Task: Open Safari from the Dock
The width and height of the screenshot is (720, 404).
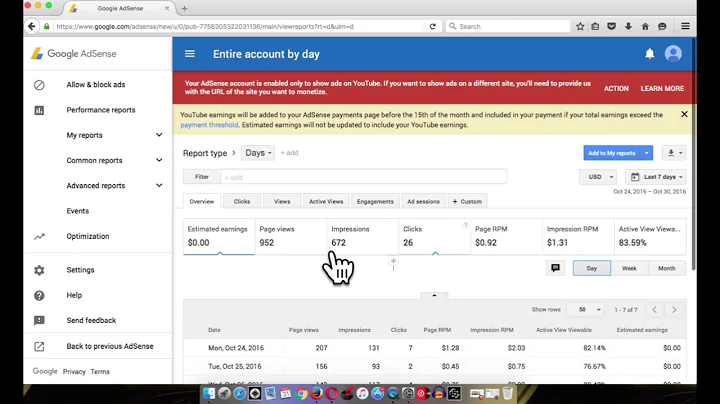Action: tap(239, 393)
